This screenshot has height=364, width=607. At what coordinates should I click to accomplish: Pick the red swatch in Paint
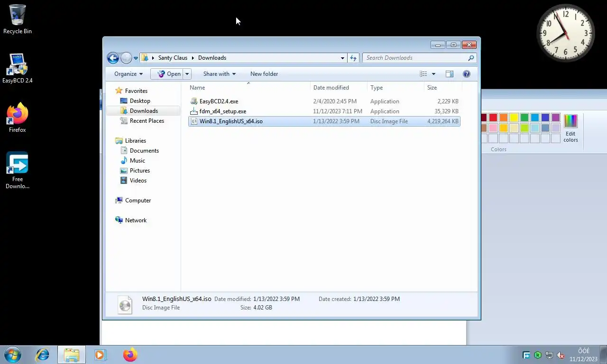click(x=493, y=118)
